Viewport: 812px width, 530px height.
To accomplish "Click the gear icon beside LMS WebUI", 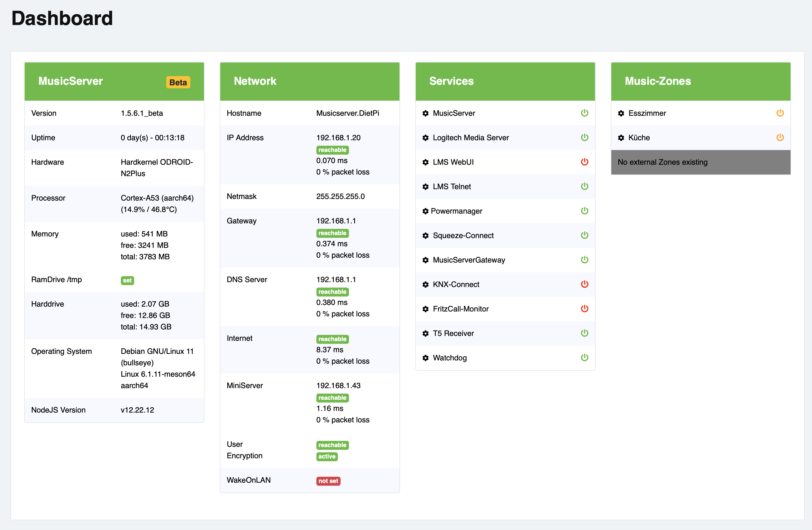I will pos(426,162).
